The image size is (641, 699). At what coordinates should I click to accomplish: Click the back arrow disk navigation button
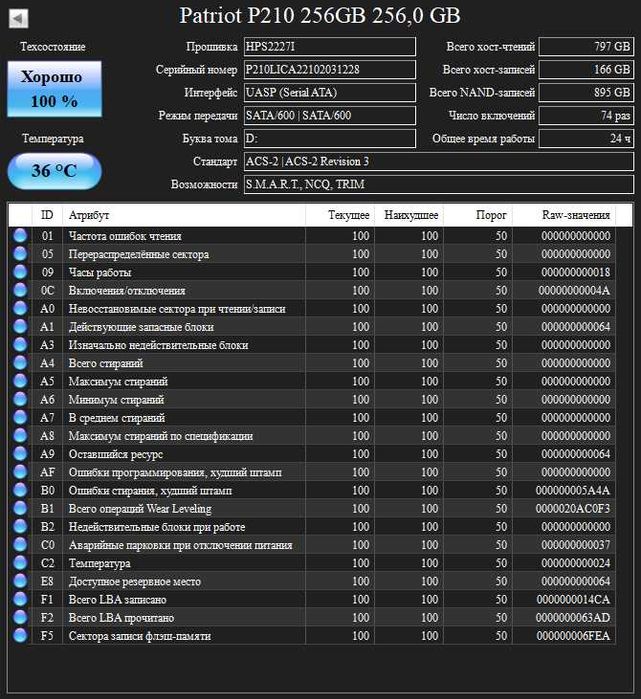(x=19, y=18)
